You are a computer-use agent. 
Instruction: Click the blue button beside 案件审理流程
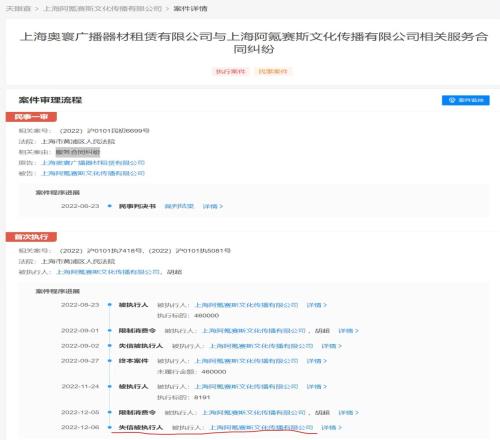[466, 100]
